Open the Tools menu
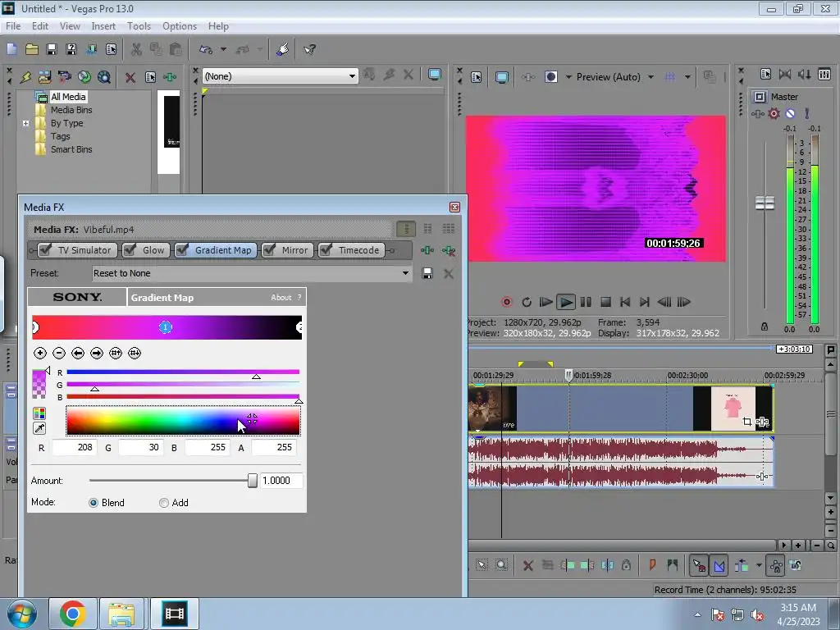This screenshot has height=630, width=840. tap(139, 25)
